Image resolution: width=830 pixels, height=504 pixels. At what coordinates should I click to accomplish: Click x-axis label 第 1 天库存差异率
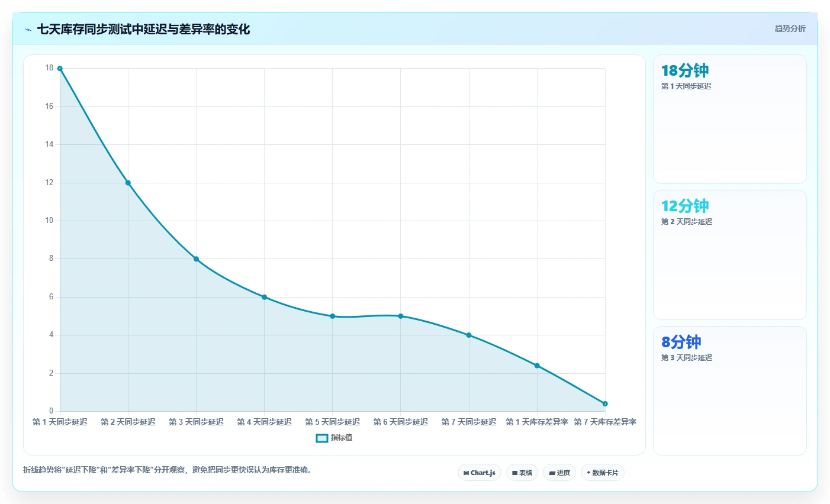pos(537,422)
